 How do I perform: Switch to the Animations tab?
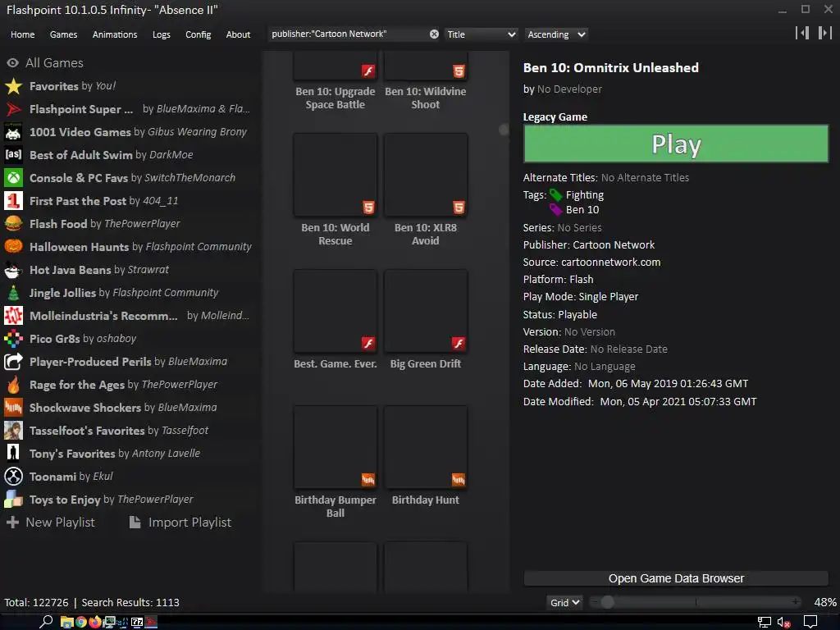point(115,34)
